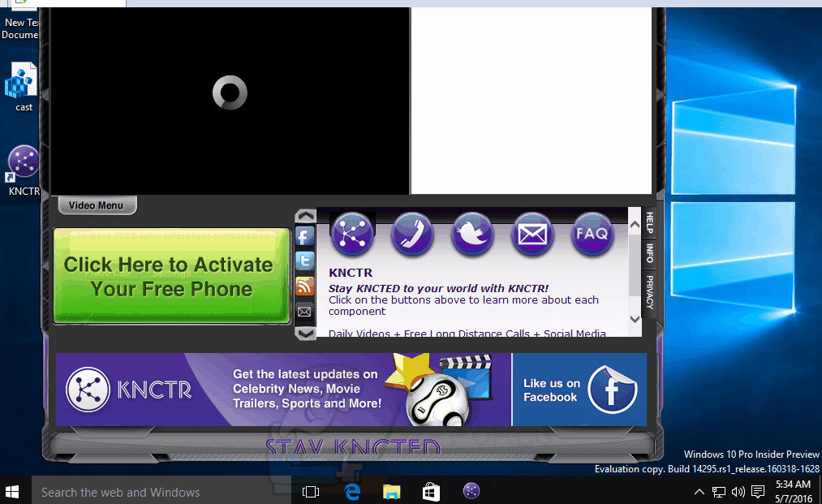Click the info panel scroll-down arrow
Viewport: 822px width, 504px height.
pos(635,319)
